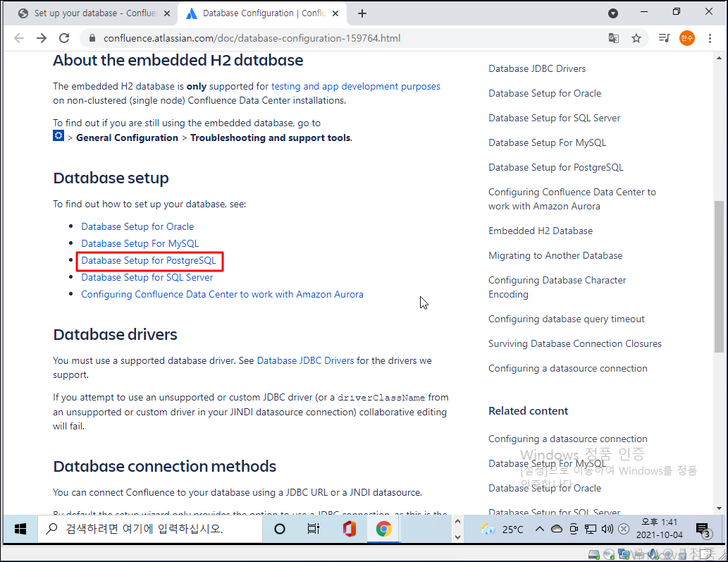Open sidebar Database Setup for Oracle
The width and height of the screenshot is (728, 562).
(x=545, y=93)
